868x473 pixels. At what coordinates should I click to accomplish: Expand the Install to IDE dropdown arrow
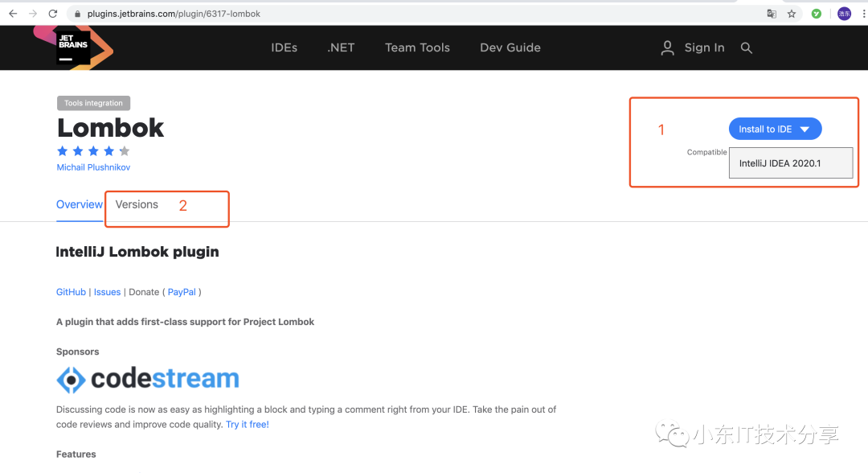tap(805, 129)
